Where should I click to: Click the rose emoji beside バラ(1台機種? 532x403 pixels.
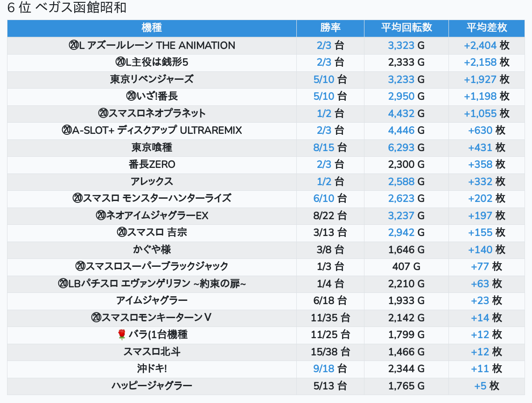pos(122,334)
